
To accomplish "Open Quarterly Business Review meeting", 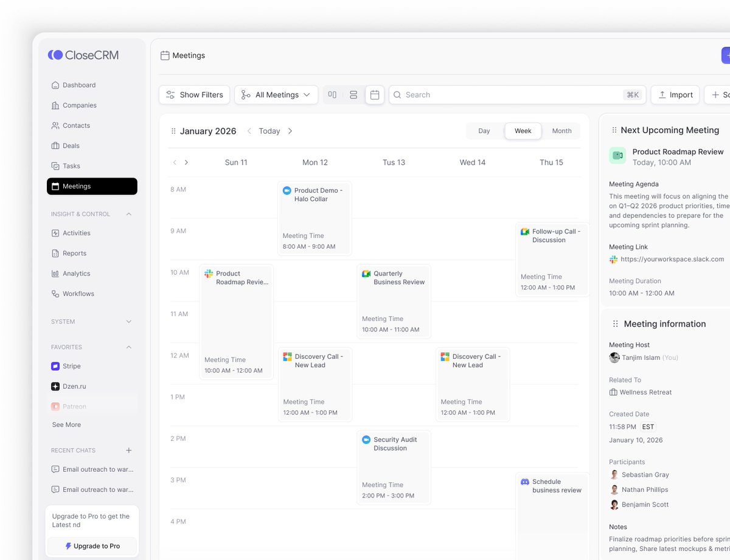I will tap(394, 302).
